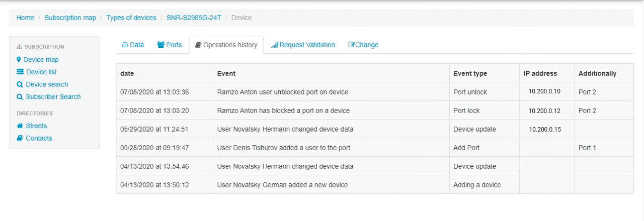Click the Request Validation signal icon
This screenshot has width=644, height=221.
tap(274, 45)
